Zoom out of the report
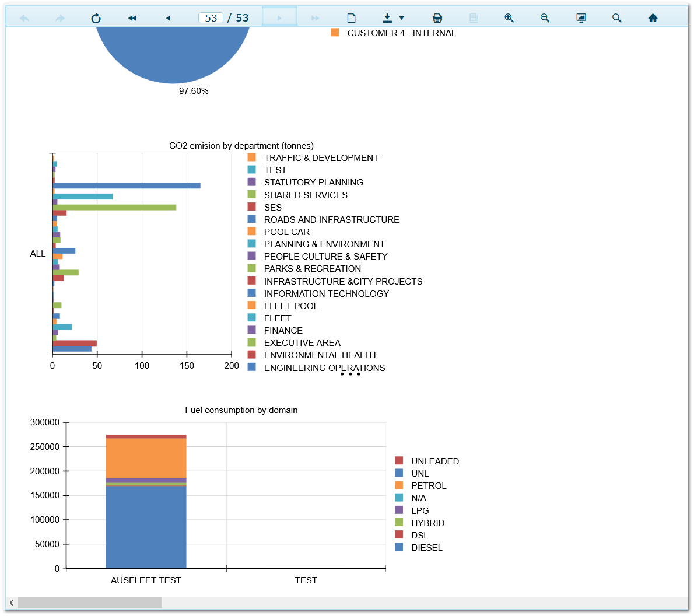Image resolution: width=694 pixels, height=616 pixels. (545, 18)
